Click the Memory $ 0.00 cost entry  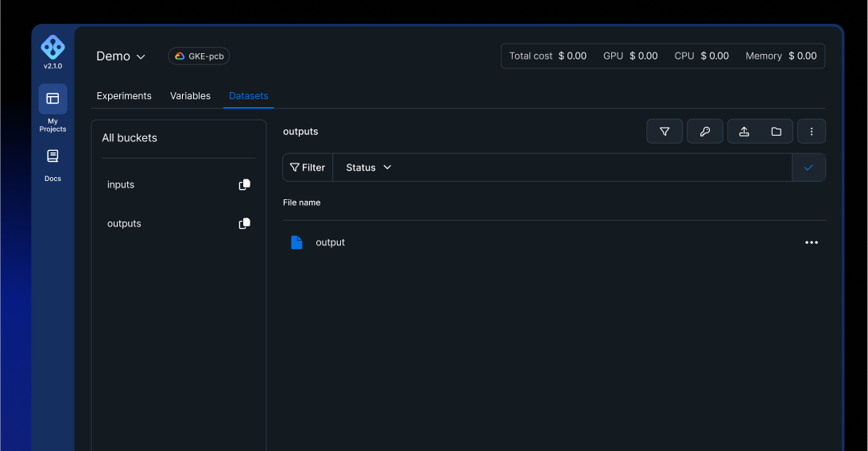click(x=781, y=56)
